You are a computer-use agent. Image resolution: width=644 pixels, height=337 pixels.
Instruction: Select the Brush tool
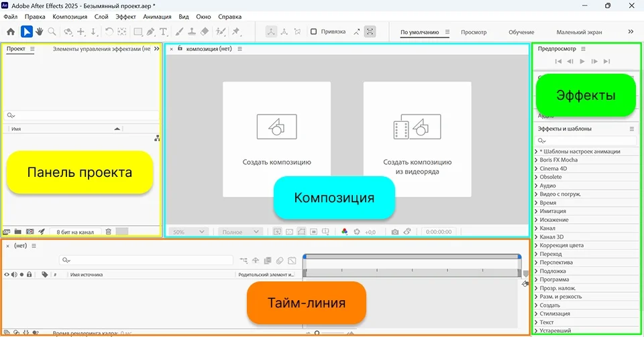pos(179,31)
